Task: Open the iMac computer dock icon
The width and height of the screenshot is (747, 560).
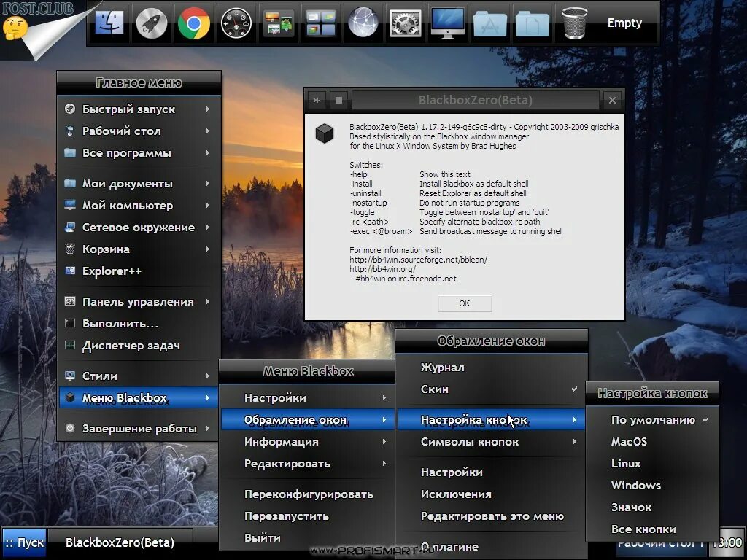Action: 448,23
